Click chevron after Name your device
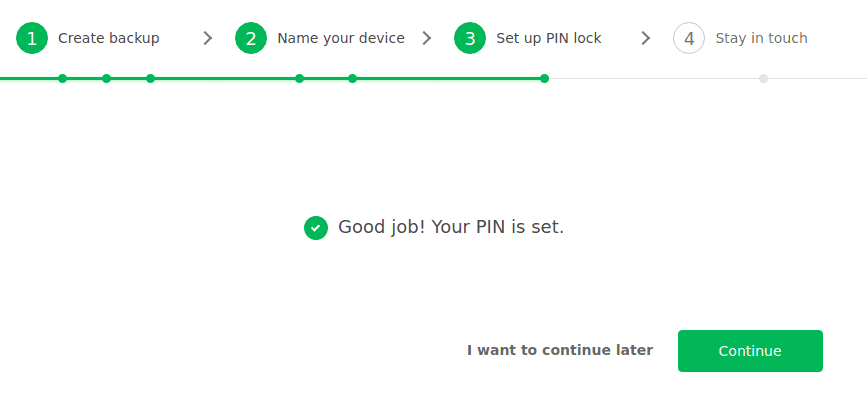 (x=427, y=38)
